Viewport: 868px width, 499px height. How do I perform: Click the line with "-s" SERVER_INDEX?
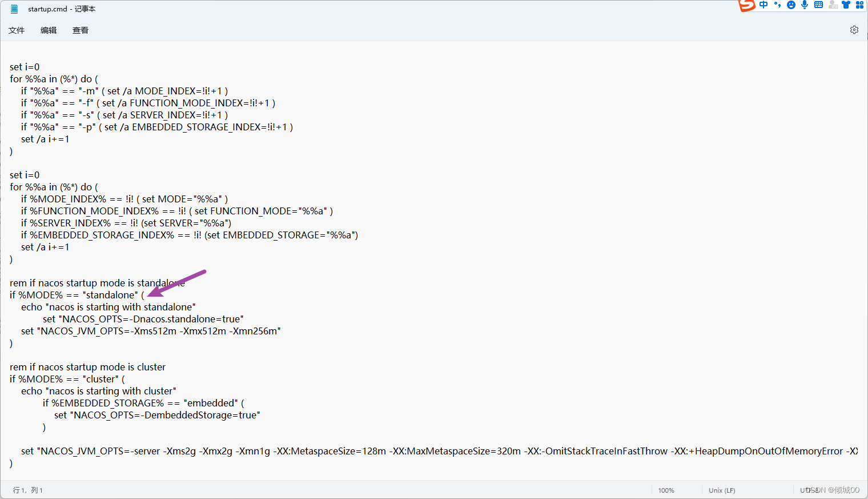coord(124,115)
